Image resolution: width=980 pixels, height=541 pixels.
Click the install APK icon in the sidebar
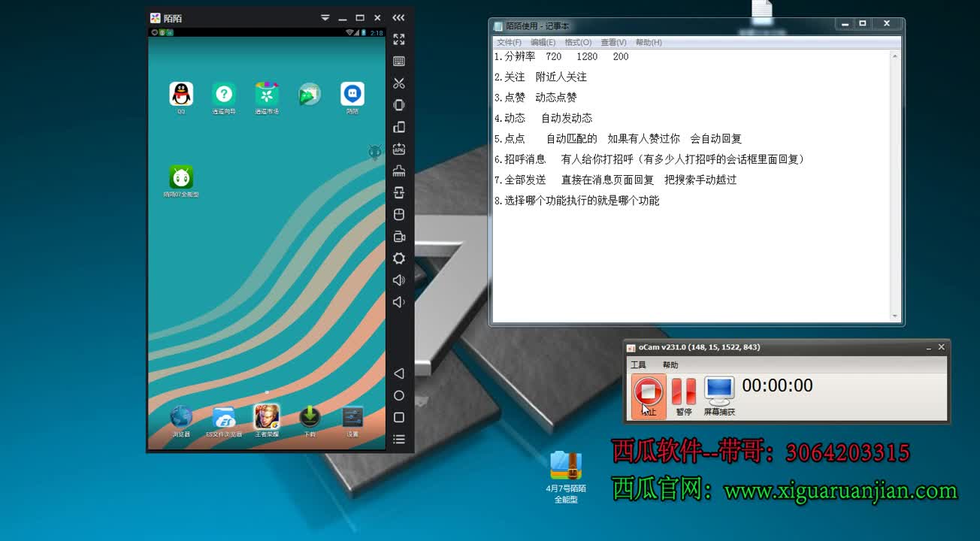pos(399,149)
